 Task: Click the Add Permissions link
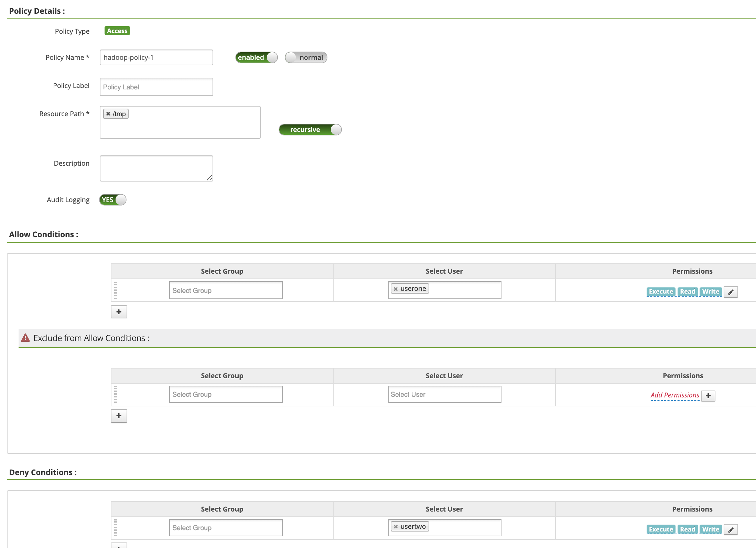click(x=674, y=395)
